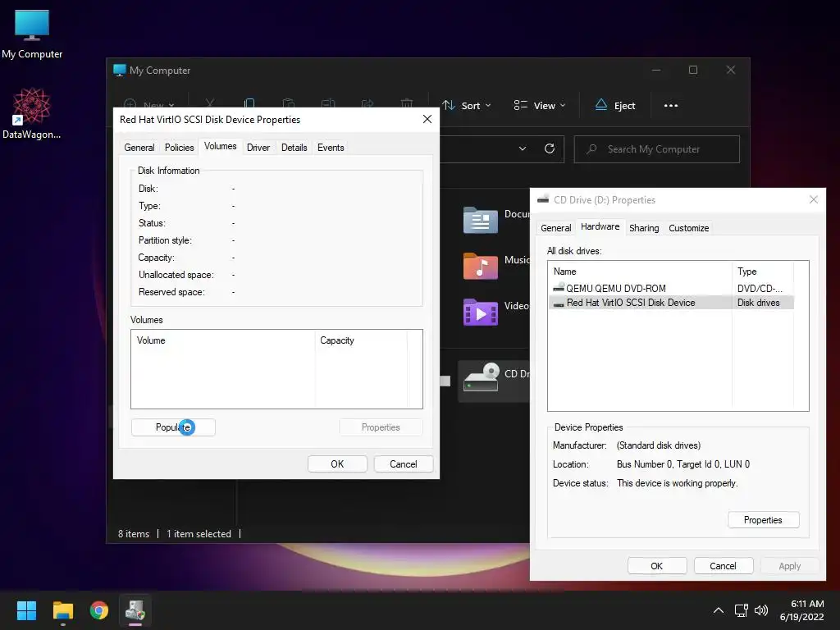
Task: Open the clock showing 6:11 AM
Action: (x=802, y=610)
